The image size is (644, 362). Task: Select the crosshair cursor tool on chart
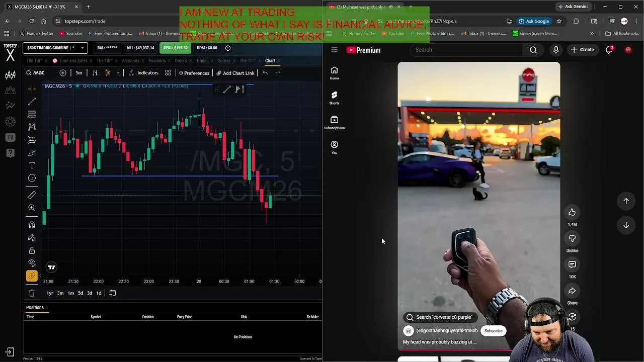32,89
